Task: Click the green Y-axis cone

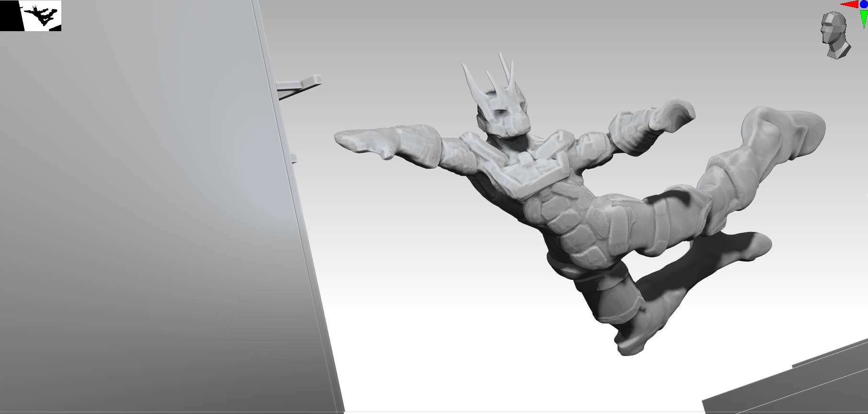Action: [x=863, y=19]
